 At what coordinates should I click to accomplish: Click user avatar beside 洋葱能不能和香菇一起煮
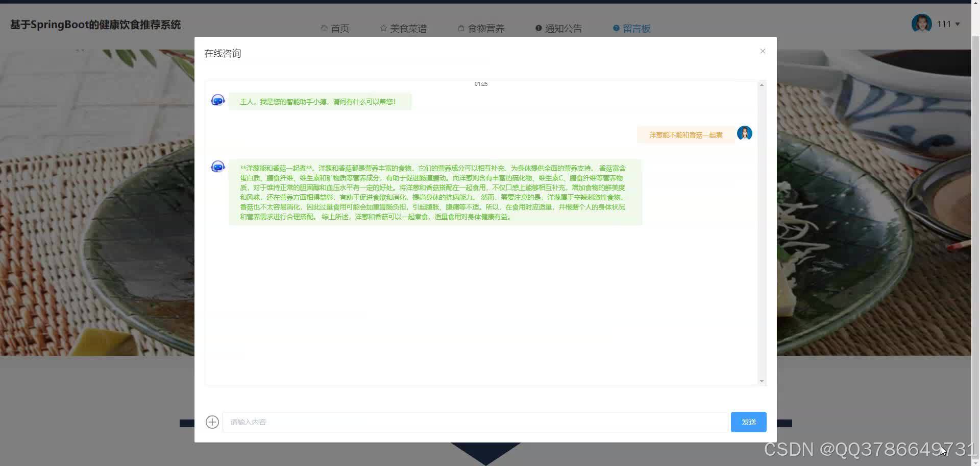click(x=745, y=133)
